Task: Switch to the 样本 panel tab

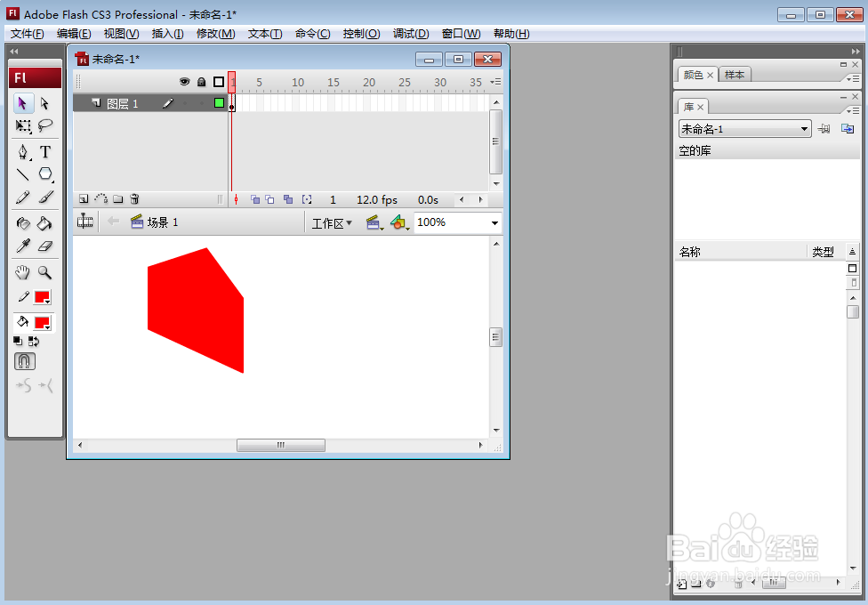Action: point(735,75)
